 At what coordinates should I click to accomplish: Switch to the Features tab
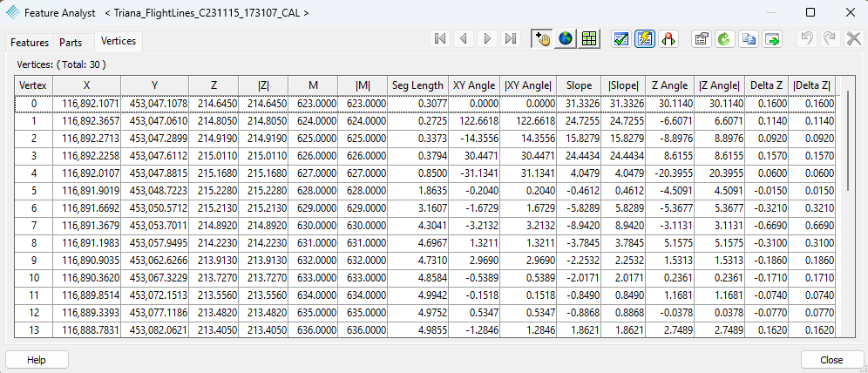pyautogui.click(x=30, y=43)
